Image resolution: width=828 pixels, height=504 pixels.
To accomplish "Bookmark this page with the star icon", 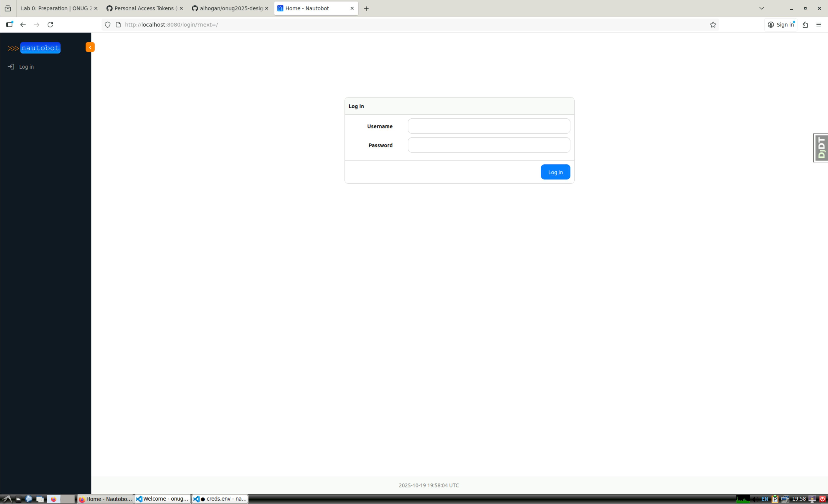I will [713, 25].
